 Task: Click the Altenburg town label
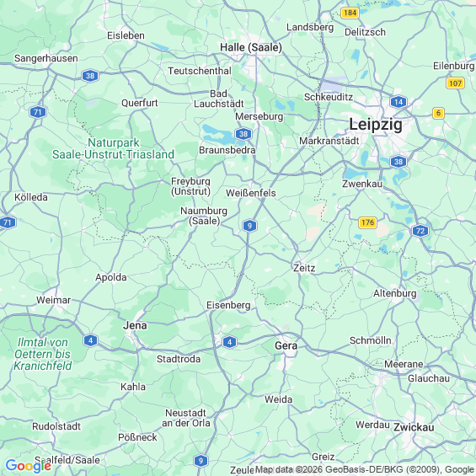(x=394, y=293)
